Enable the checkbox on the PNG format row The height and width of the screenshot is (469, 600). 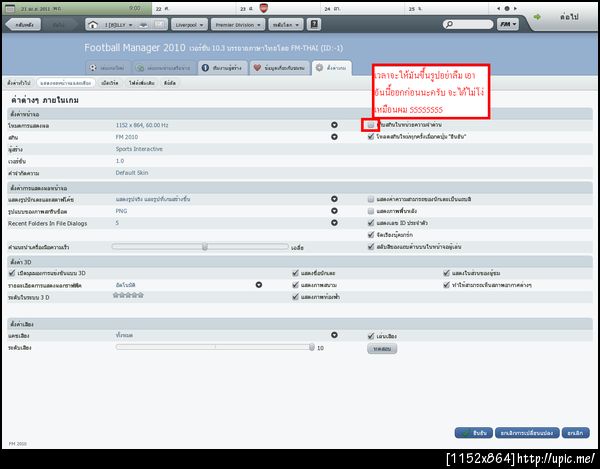tap(370, 211)
